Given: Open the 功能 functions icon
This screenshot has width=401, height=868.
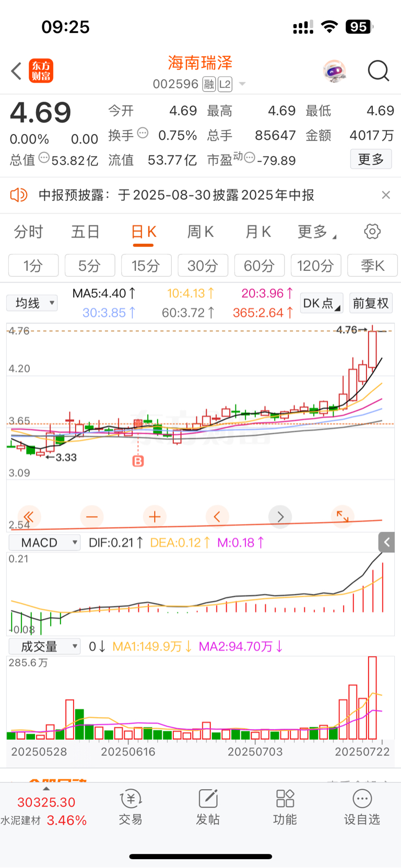Looking at the screenshot, I should pyautogui.click(x=285, y=807).
